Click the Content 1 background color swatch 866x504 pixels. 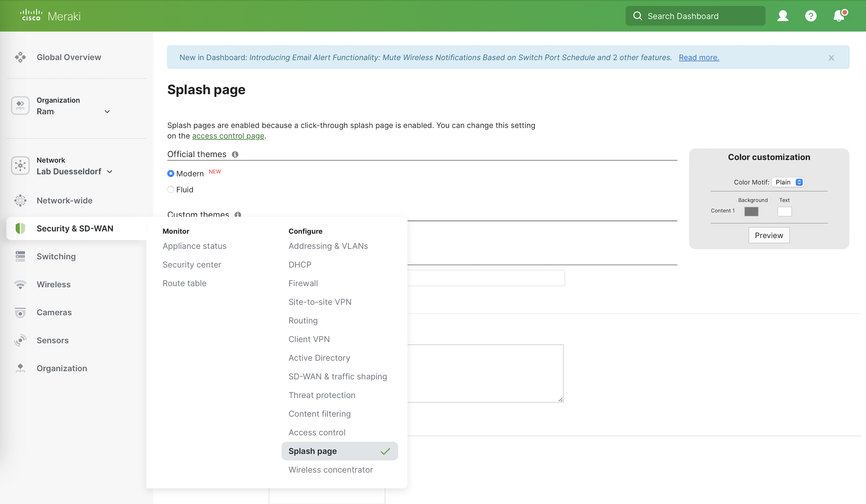(x=751, y=211)
